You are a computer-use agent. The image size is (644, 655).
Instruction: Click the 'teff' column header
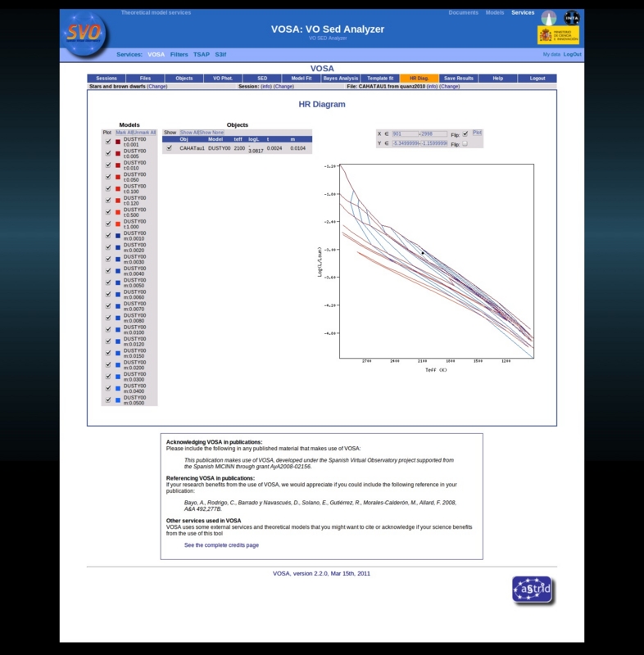[238, 139]
